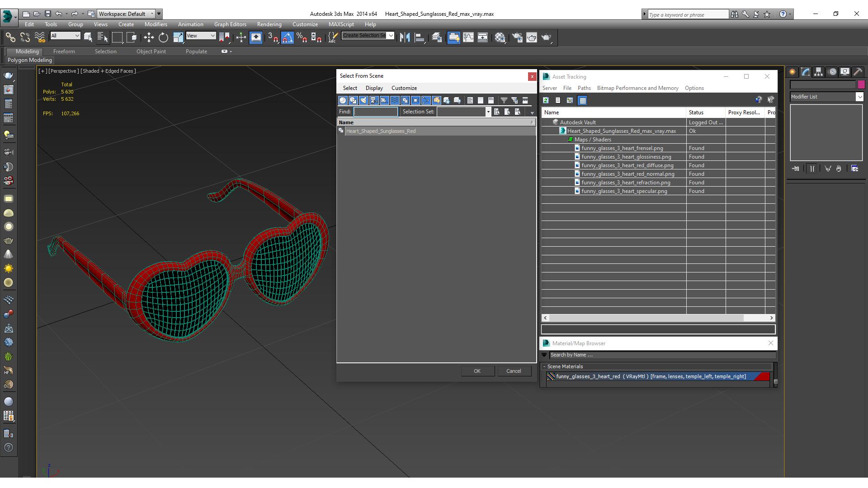Viewport: 868px width, 488px height.
Task: Click OK in Select From Scene dialog
Action: pos(477,371)
